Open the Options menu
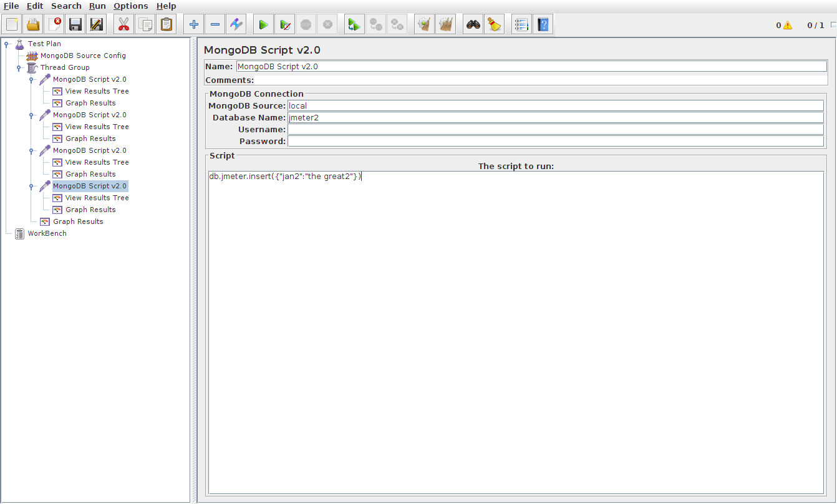Screen dimensions: 837x504 131,6
